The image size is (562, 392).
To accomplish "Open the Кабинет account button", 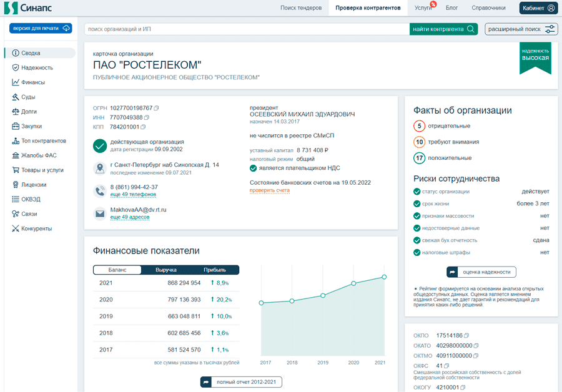I will pyautogui.click(x=539, y=8).
